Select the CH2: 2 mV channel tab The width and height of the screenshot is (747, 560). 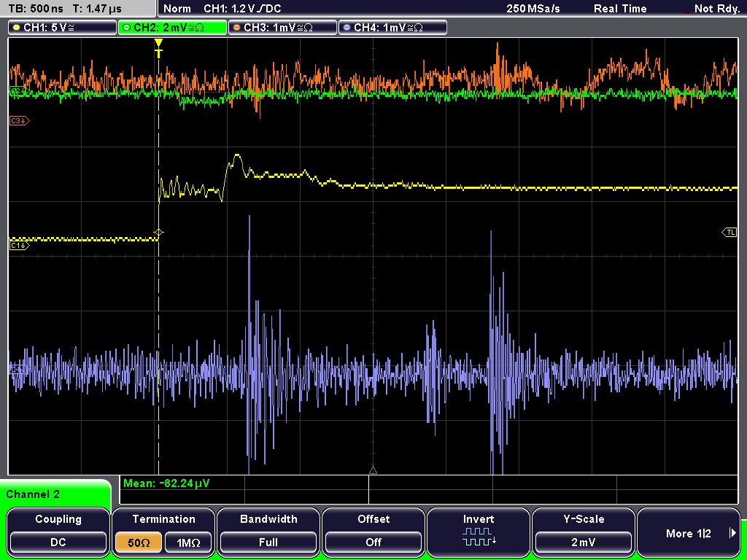tap(172, 27)
